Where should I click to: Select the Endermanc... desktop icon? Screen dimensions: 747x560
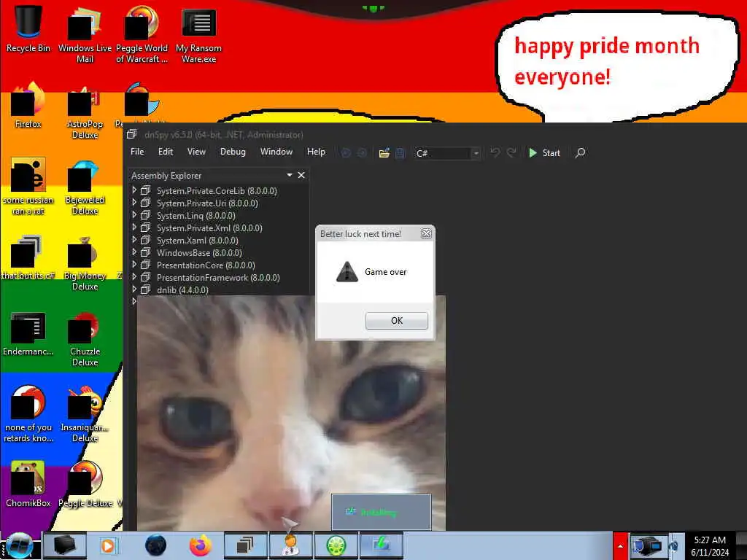tap(28, 333)
